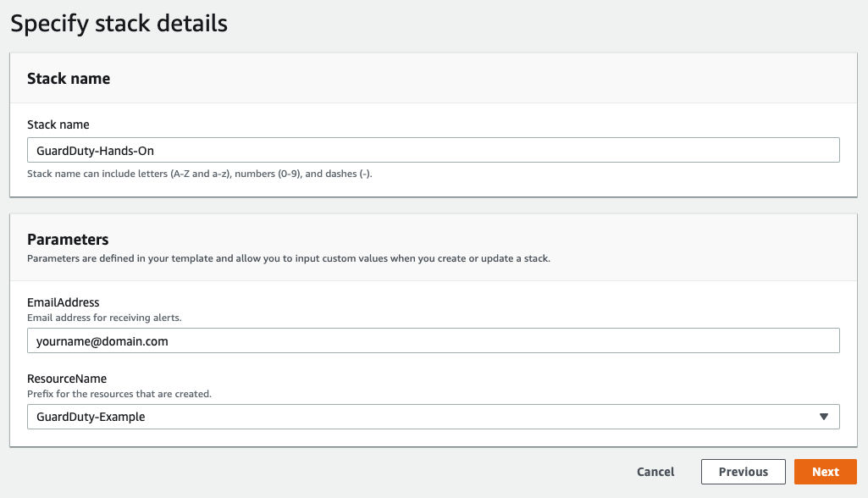Click the stack name naming-rules hint text
The image size is (868, 498).
click(200, 174)
